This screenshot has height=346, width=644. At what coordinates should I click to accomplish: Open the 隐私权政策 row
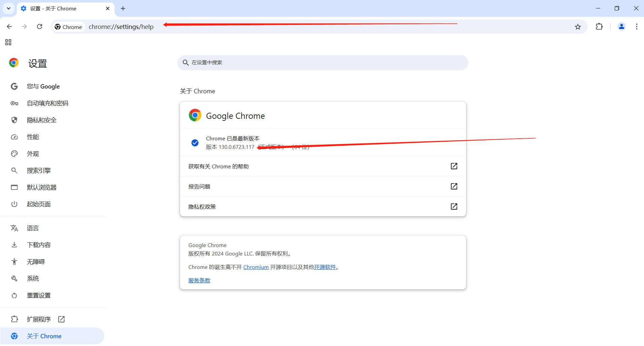323,207
